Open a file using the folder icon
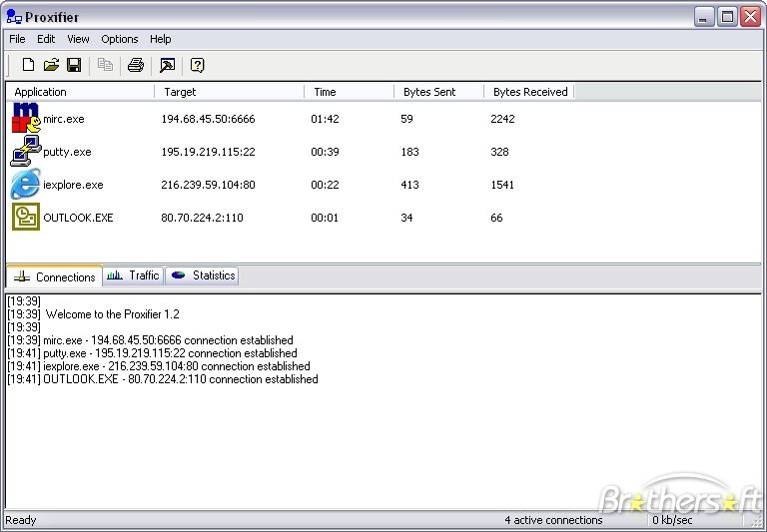This screenshot has width=767, height=532. (x=51, y=65)
